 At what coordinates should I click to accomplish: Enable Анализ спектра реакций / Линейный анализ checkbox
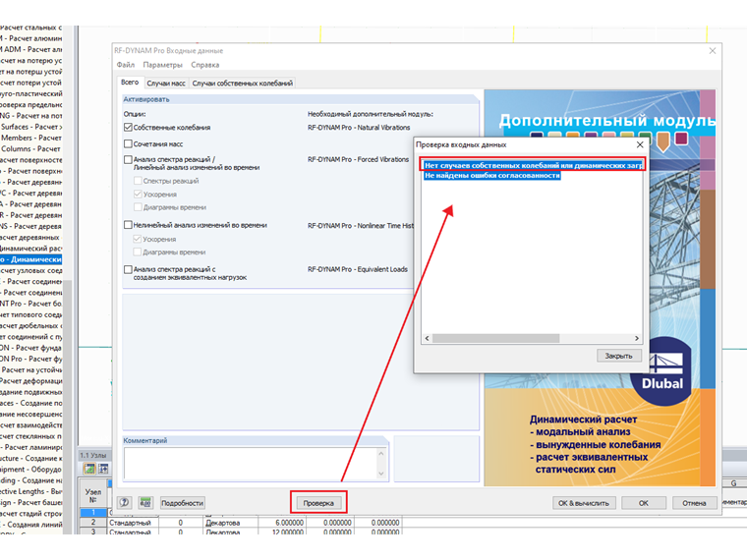128,159
